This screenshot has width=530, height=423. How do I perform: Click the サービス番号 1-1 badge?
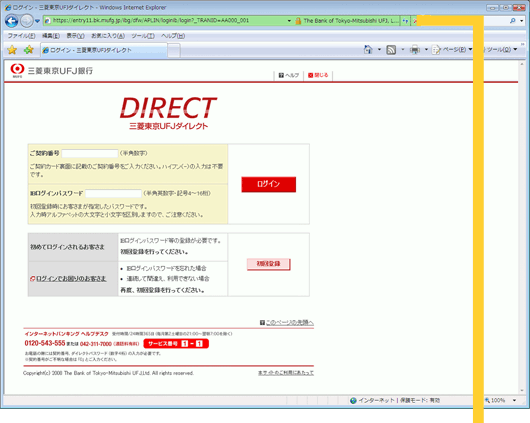click(176, 344)
